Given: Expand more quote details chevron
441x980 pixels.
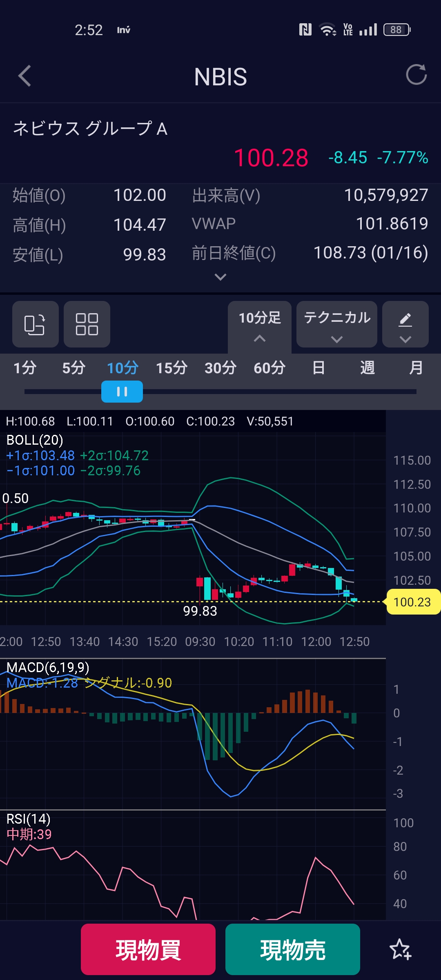Looking at the screenshot, I should (220, 277).
